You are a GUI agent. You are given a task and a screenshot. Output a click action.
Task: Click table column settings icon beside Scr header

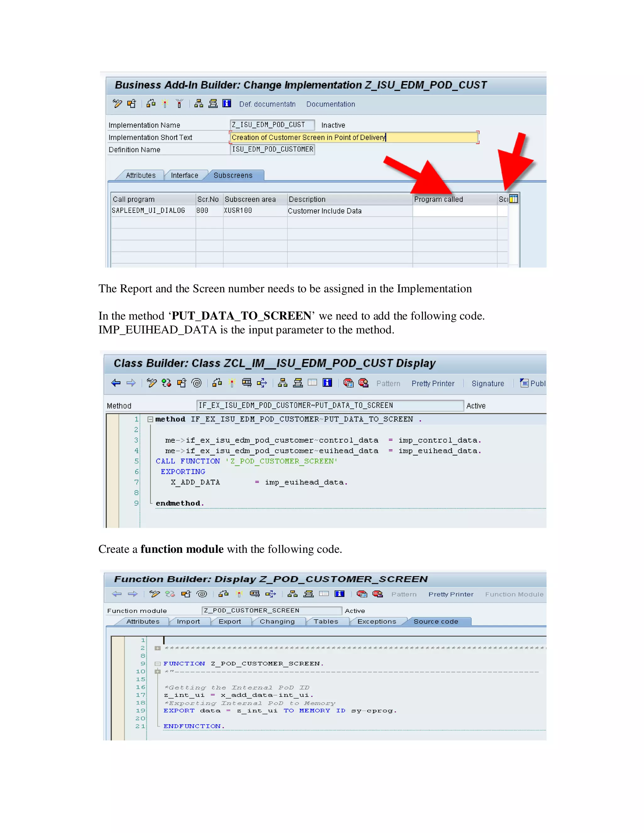[514, 199]
